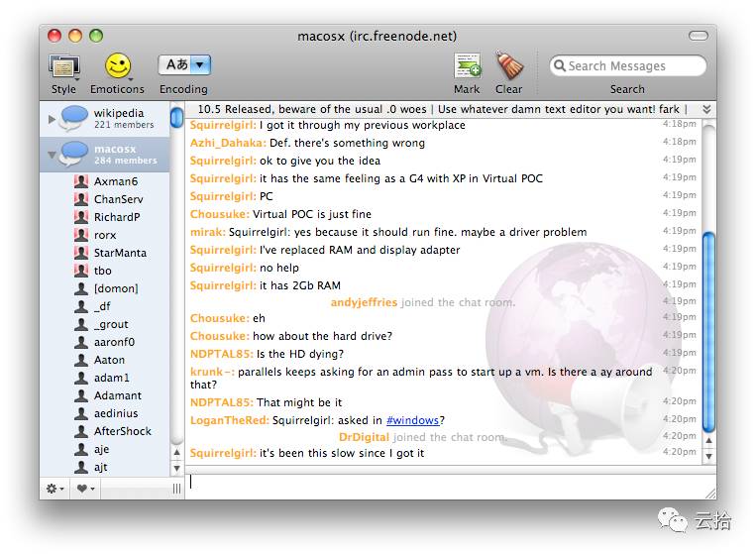Select member rorx
Viewport: 756px width, 554px height.
click(105, 235)
